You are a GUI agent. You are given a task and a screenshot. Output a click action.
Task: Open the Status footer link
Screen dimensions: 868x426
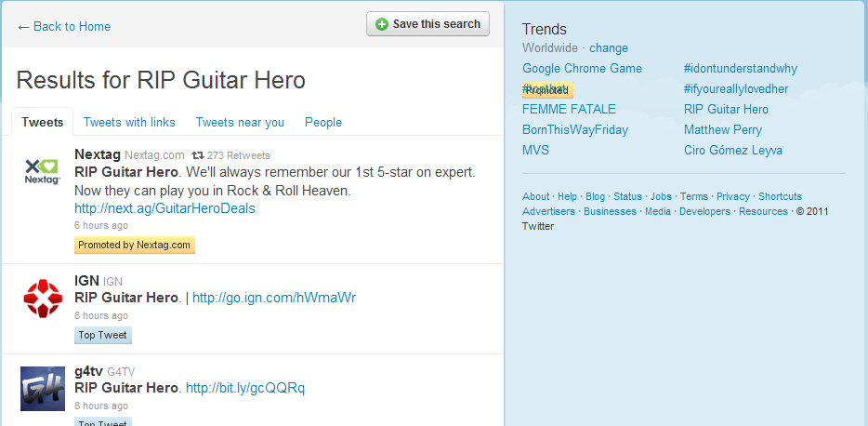[627, 196]
